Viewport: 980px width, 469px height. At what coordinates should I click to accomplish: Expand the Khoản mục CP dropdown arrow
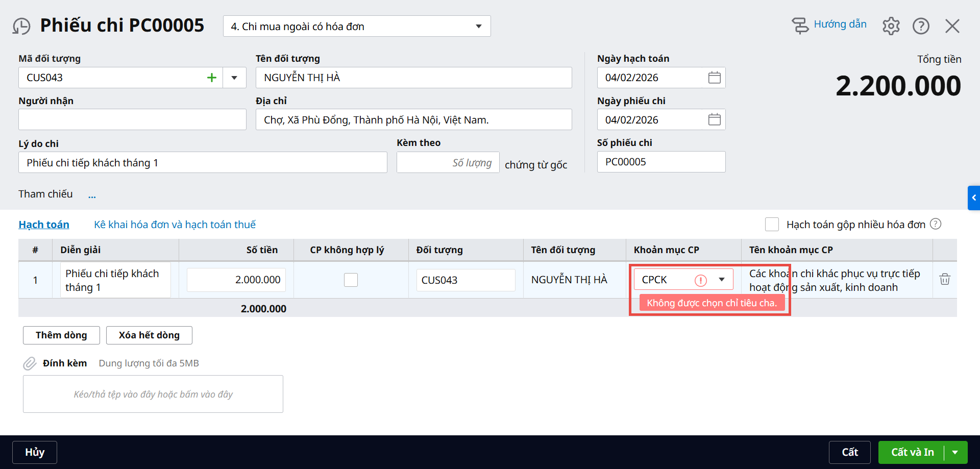coord(721,280)
